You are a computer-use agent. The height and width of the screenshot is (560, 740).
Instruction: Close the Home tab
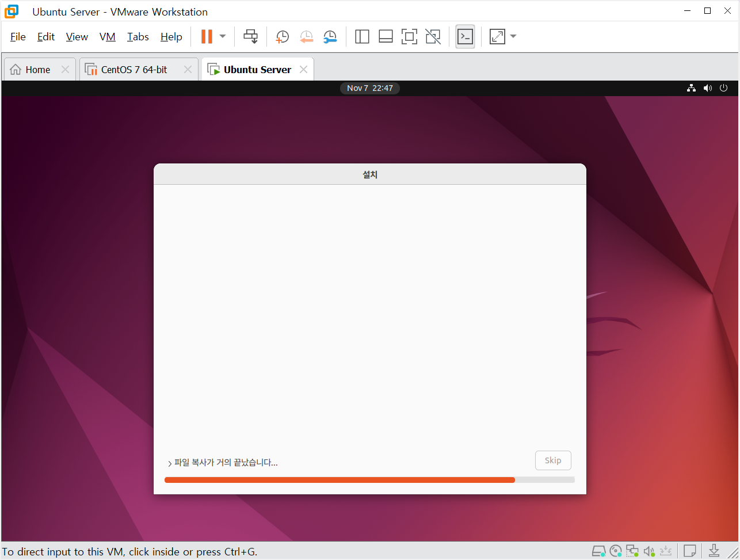pos(65,70)
